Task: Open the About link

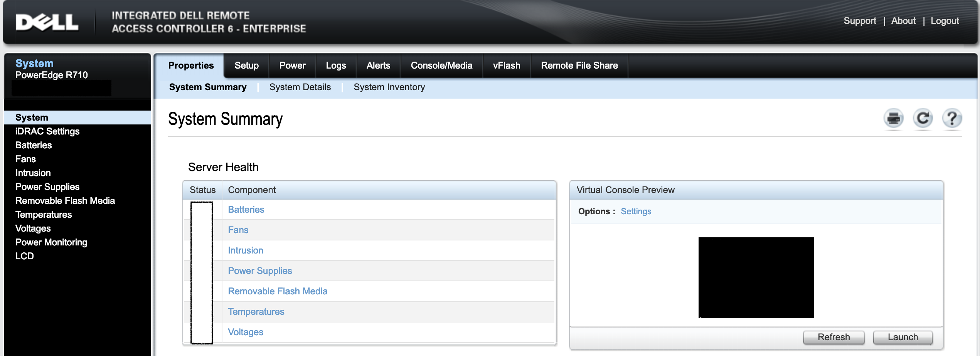Action: pos(903,21)
